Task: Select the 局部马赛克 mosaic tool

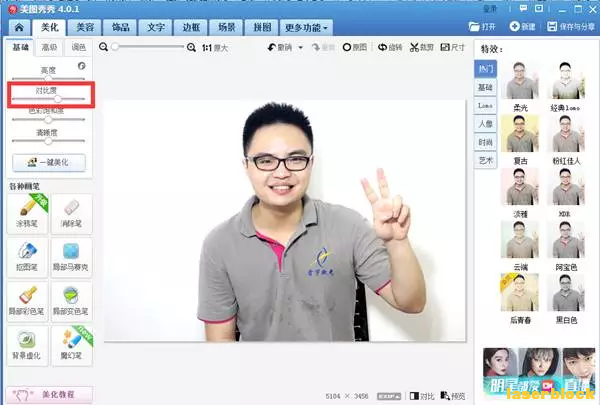Action: pos(72,258)
